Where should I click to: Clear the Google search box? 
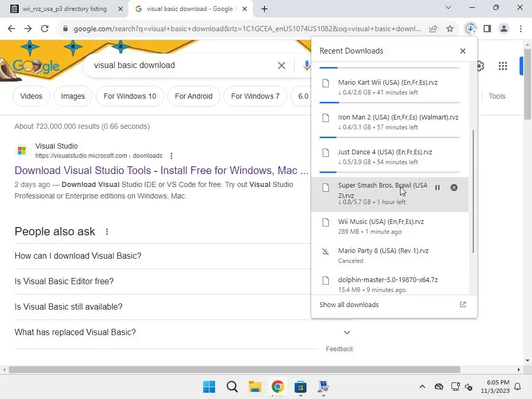click(x=282, y=65)
